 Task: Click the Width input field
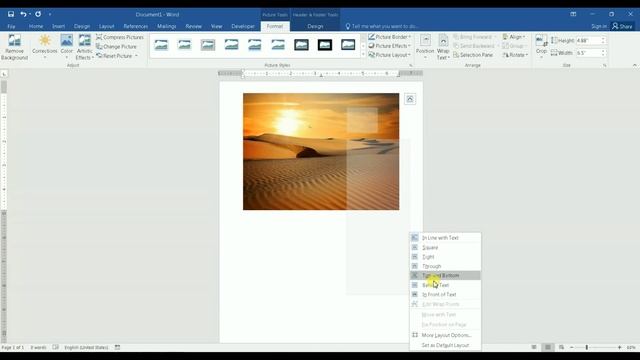[x=588, y=53]
